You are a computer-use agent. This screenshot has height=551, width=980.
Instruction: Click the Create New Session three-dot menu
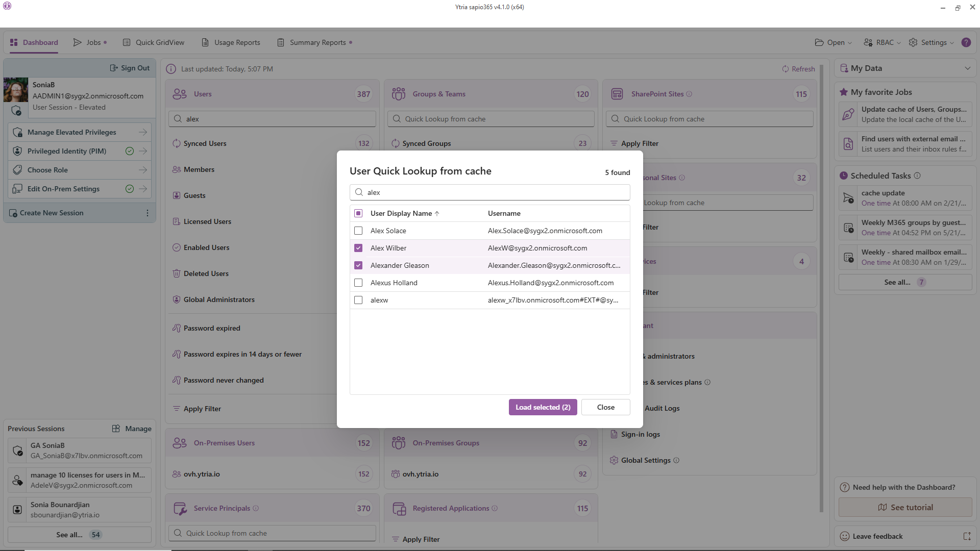tap(148, 213)
